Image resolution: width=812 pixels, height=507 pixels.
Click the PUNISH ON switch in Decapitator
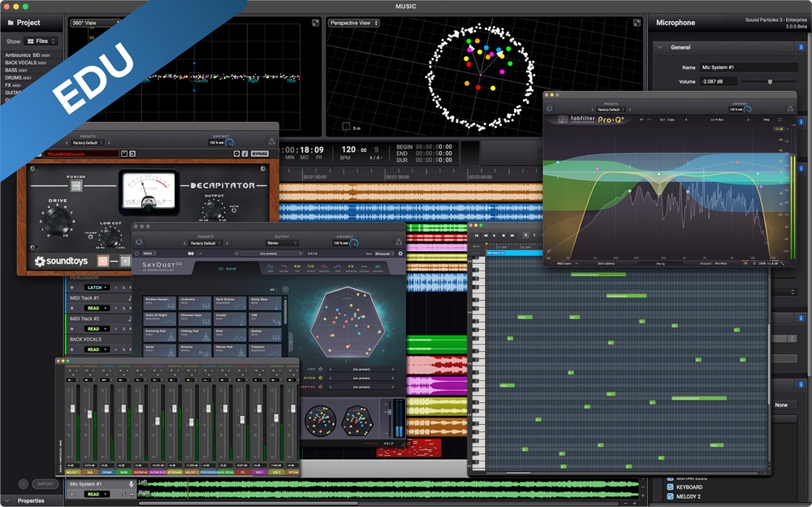coord(76,185)
